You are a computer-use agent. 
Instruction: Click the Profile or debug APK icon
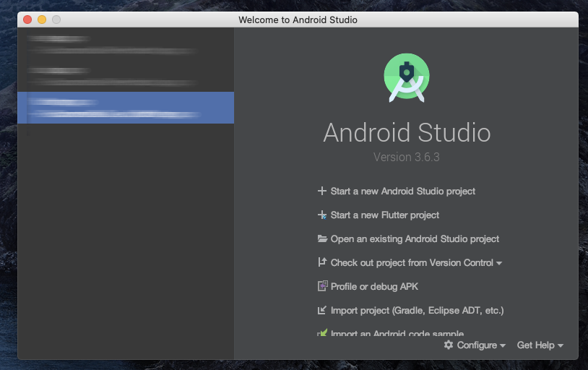[322, 286]
